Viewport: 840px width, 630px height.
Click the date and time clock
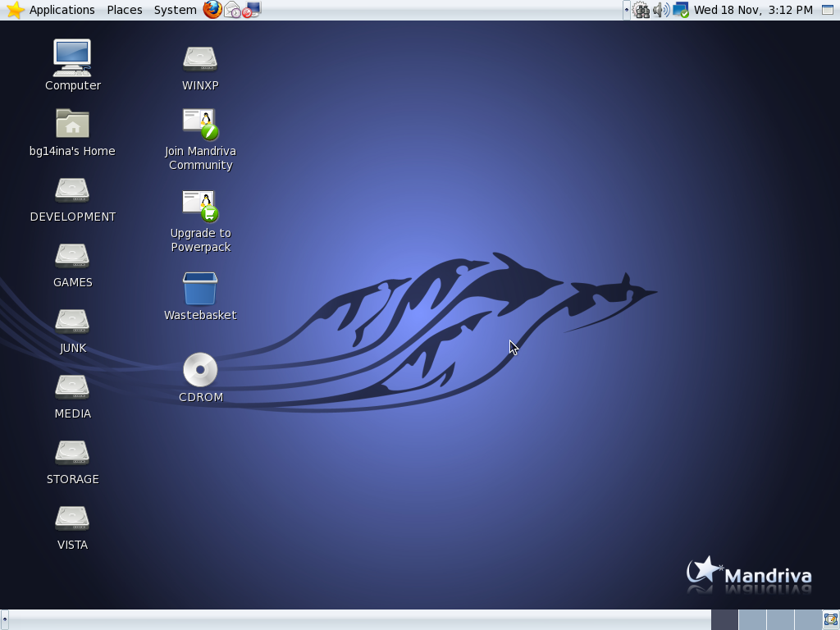click(753, 10)
